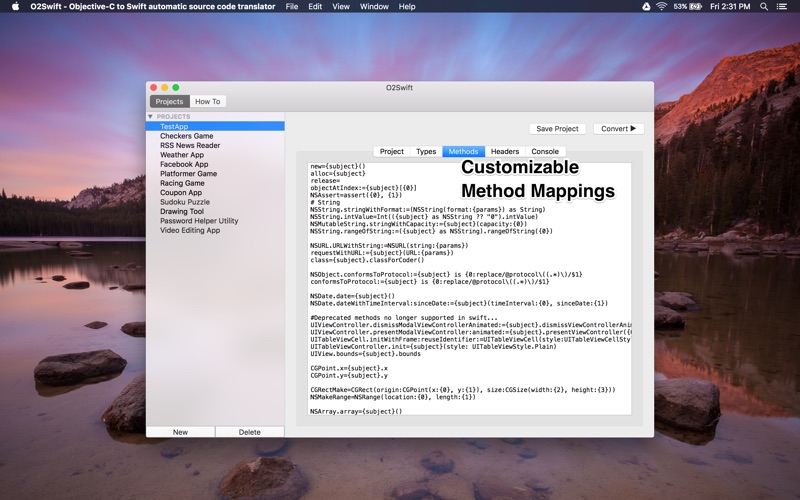Click the 'NSString.intValue' mapping line
This screenshot has width=800, height=500.
[x=424, y=216]
